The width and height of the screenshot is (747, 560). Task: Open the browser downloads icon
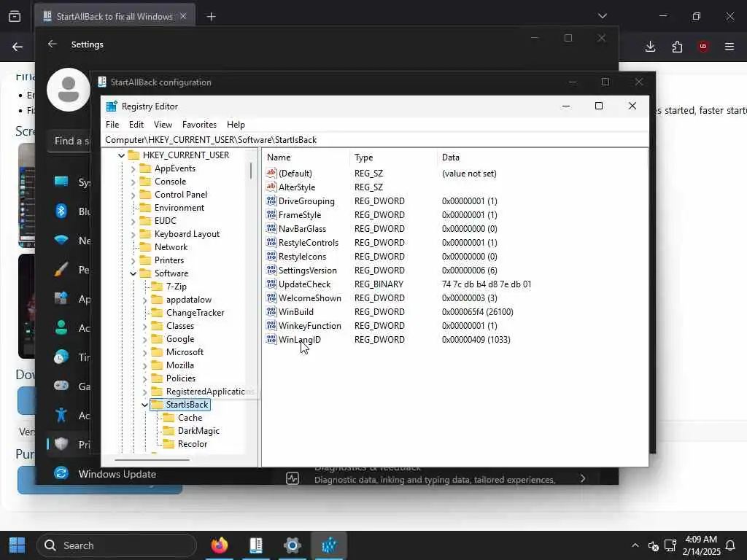point(650,46)
